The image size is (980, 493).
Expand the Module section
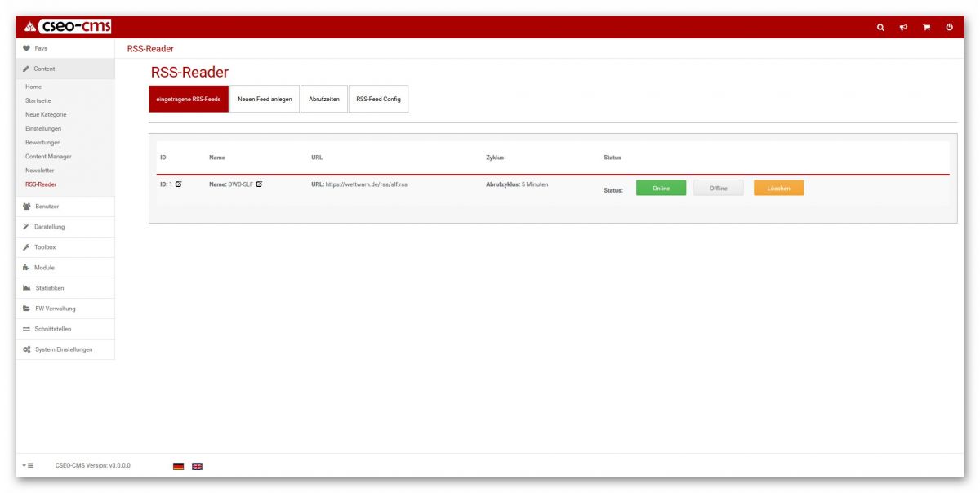(65, 268)
